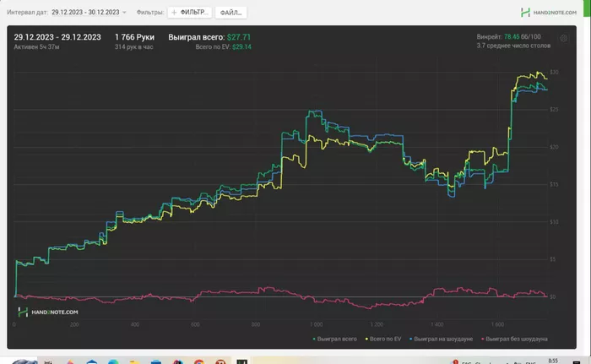591x364 pixels.
Task: Click the plus icon in the filter button
Action: coord(174,13)
